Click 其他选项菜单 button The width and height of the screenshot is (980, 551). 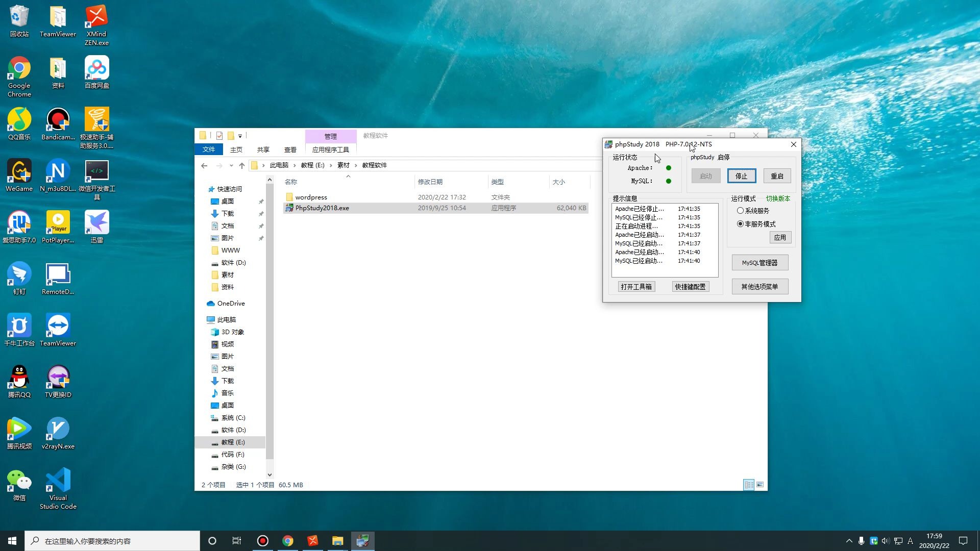759,287
